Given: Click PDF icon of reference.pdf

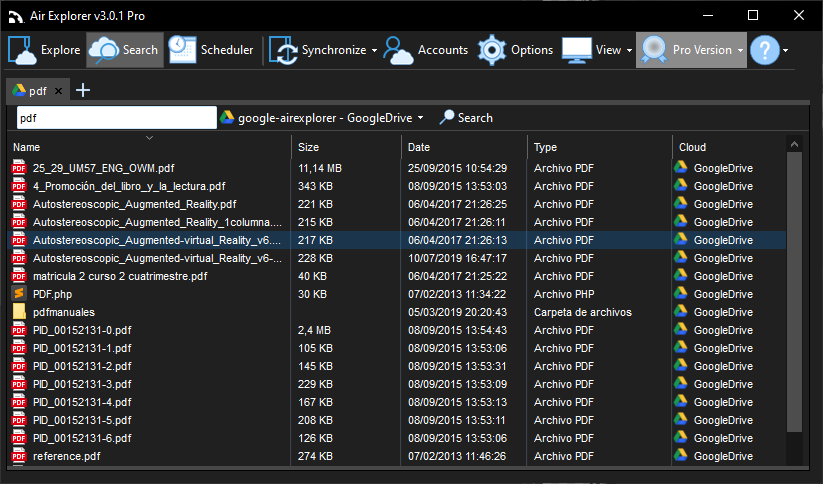Looking at the screenshot, I should click(19, 456).
